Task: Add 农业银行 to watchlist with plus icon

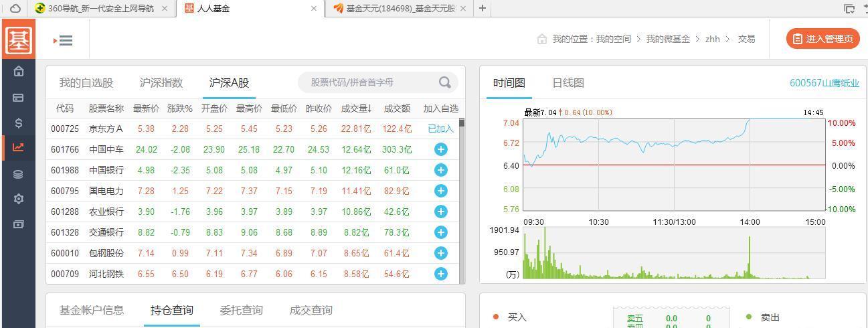Action: pyautogui.click(x=440, y=212)
